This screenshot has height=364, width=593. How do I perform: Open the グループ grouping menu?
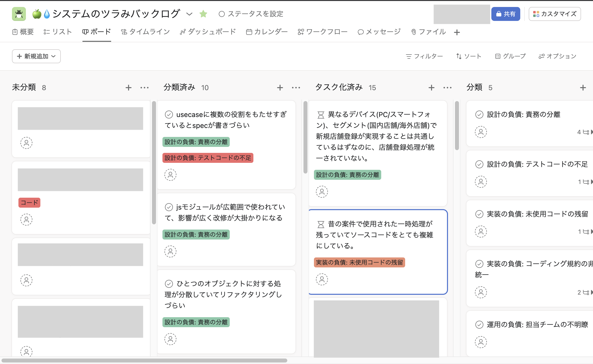(510, 56)
